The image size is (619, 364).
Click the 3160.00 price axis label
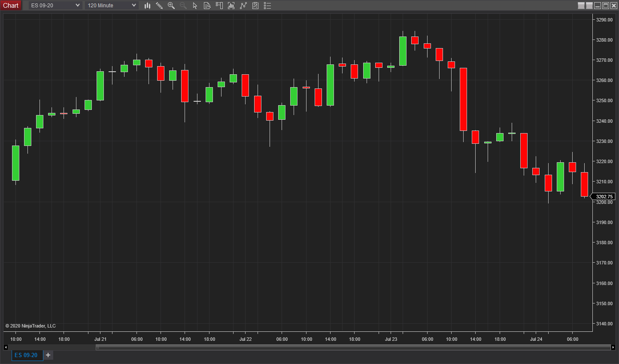(604, 283)
